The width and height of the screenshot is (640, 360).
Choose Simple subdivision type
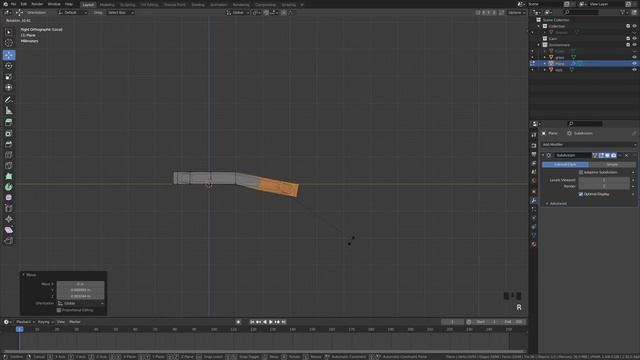612,164
